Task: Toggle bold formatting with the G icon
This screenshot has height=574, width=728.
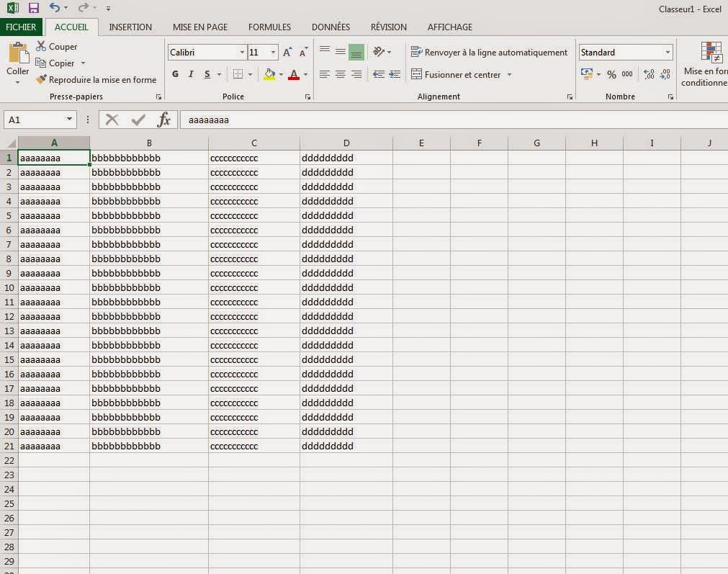Action: pos(174,74)
